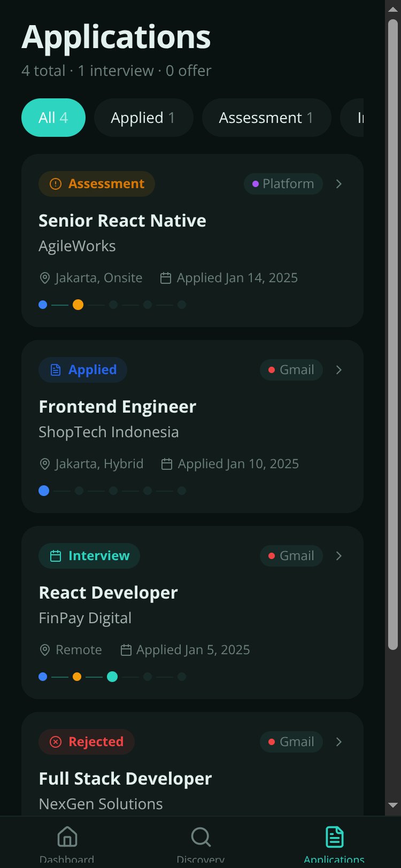Screen dimensions: 401x868
Task: Click blue progress dot on ShopTech Indonesia card
Action: pyautogui.click(x=44, y=491)
